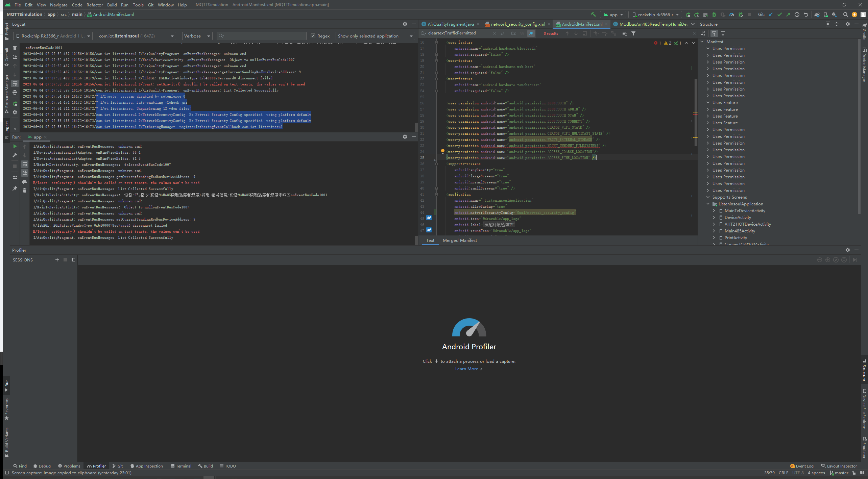Click the Git Update Project arrow

pos(771,15)
